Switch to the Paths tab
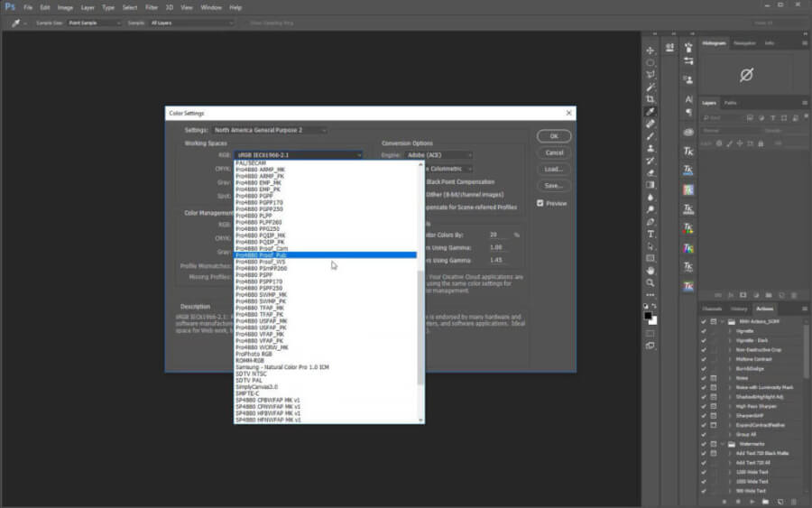The height and width of the screenshot is (508, 812). tap(730, 103)
